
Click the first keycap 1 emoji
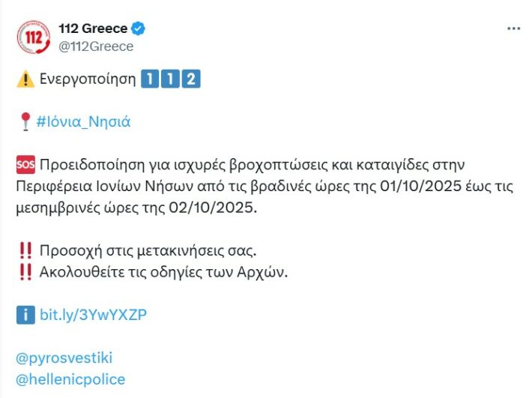click(149, 79)
